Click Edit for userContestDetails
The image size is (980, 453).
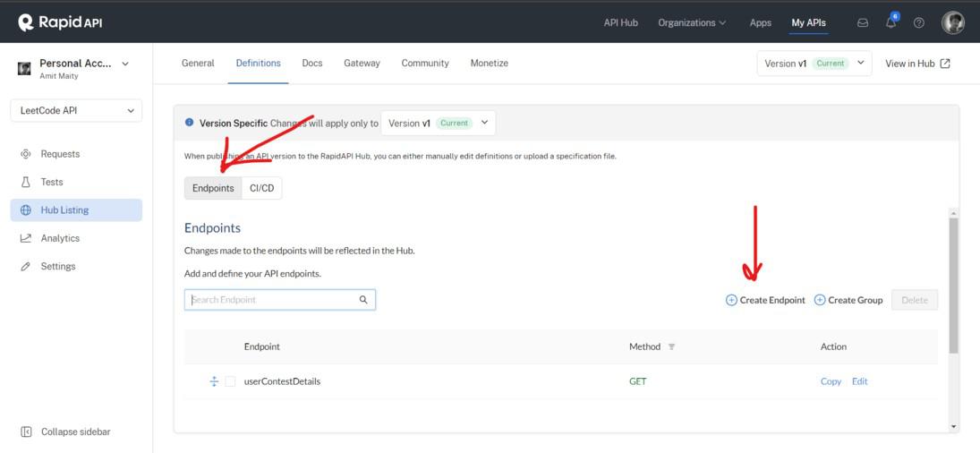[860, 381]
